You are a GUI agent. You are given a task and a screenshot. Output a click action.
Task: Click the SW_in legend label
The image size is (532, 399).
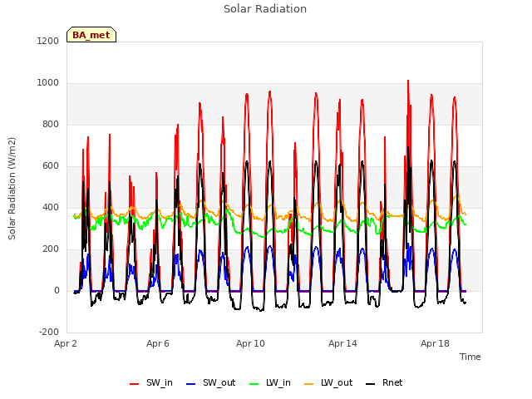tap(160, 383)
